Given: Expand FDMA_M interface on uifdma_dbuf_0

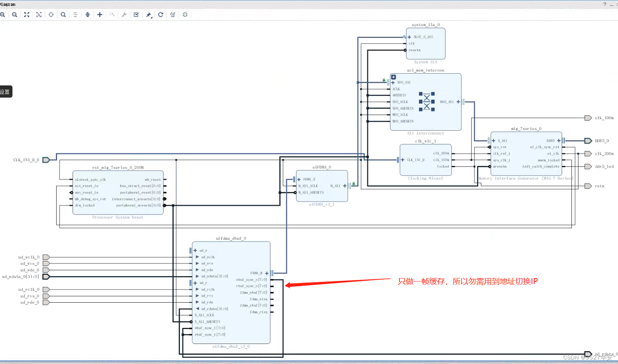Looking at the screenshot, I should coord(267,273).
